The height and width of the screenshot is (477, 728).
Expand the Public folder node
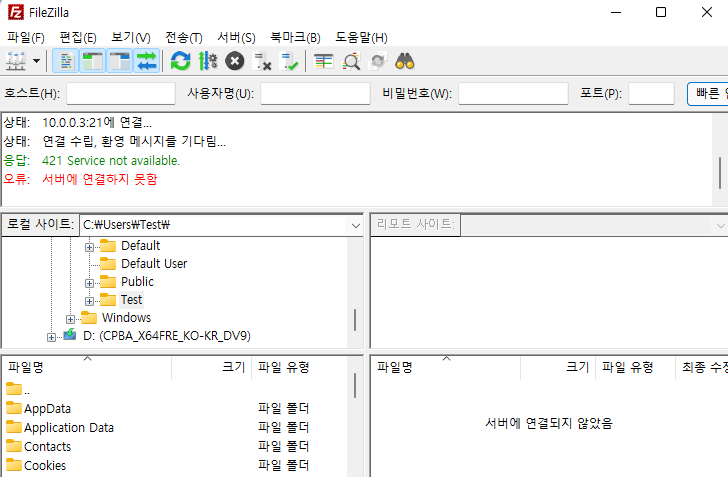[89, 283]
